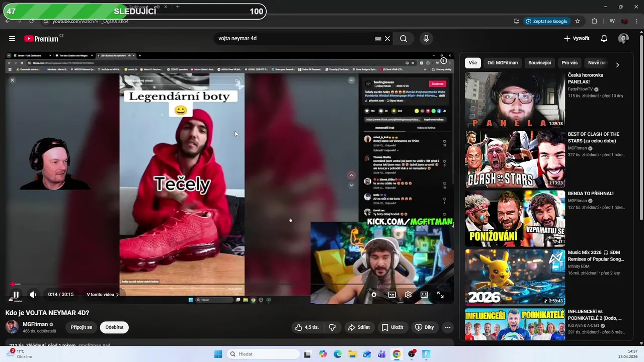Image resolution: width=644 pixels, height=362 pixels.
Task: Select the Vše filter chip
Action: pyautogui.click(x=473, y=63)
